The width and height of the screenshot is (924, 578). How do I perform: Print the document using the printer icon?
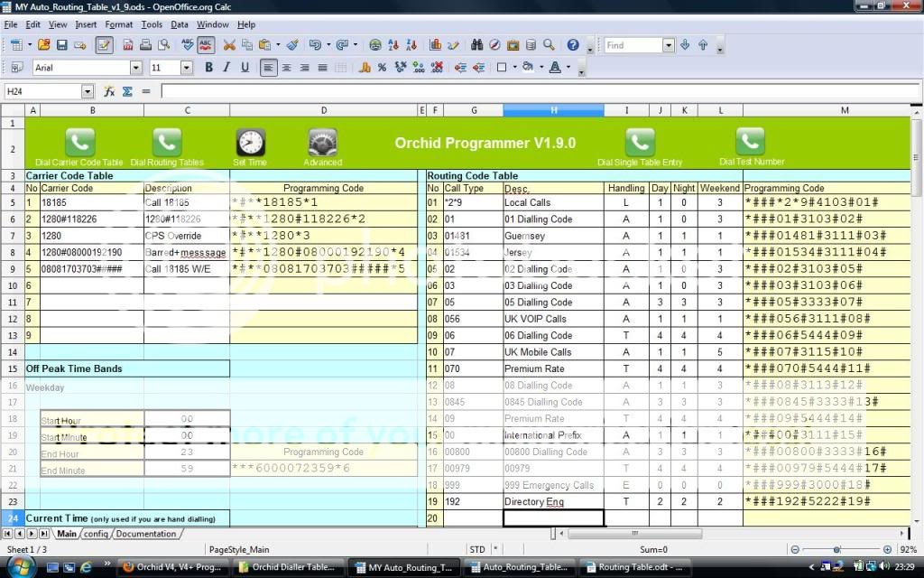pos(145,45)
